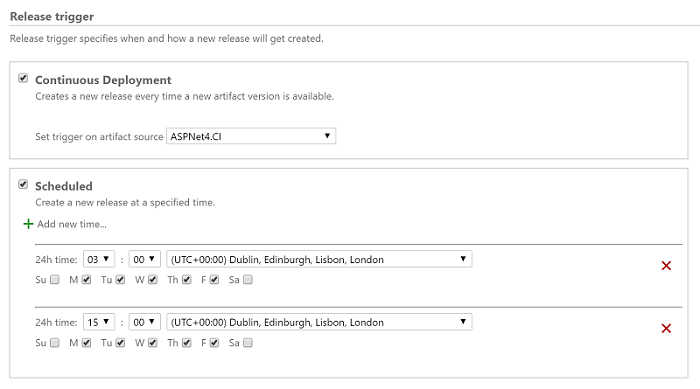Click the Add new time... link

pyautogui.click(x=72, y=224)
